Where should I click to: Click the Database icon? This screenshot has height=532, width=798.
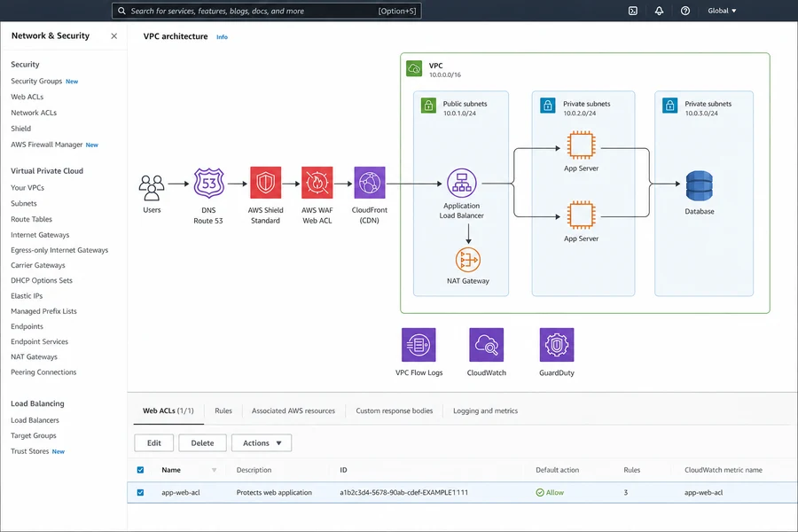(700, 186)
